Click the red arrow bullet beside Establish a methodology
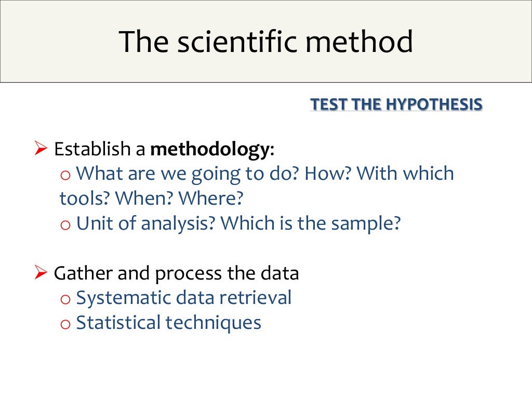The width and height of the screenshot is (532, 399). pos(41,148)
